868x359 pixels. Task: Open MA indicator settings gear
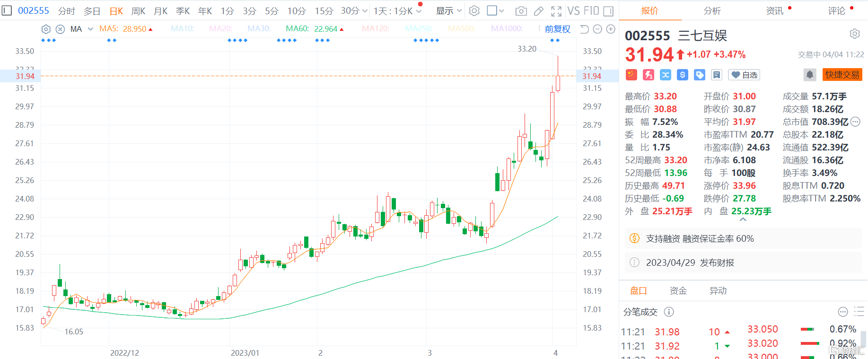(46, 29)
